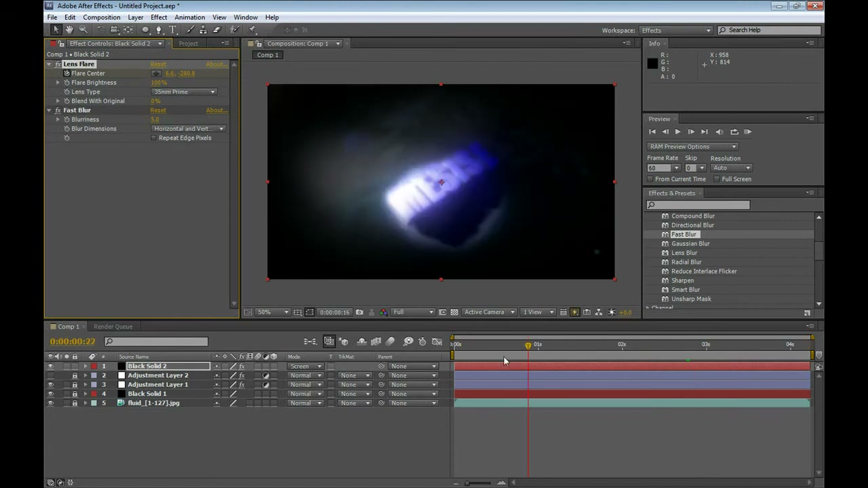868x488 pixels.
Task: Open the Comp flowchart view icon
Action: click(599, 312)
